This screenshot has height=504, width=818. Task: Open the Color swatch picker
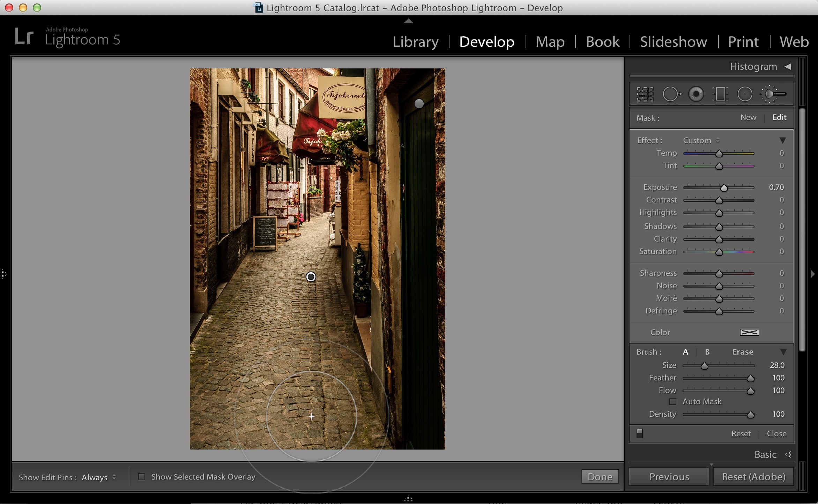[749, 332]
